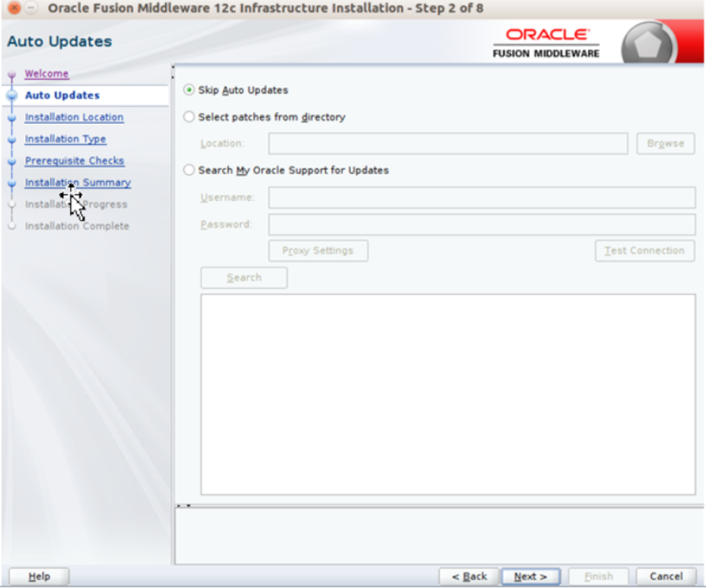Open Help
Viewport: 706px width, 588px height.
click(39, 577)
